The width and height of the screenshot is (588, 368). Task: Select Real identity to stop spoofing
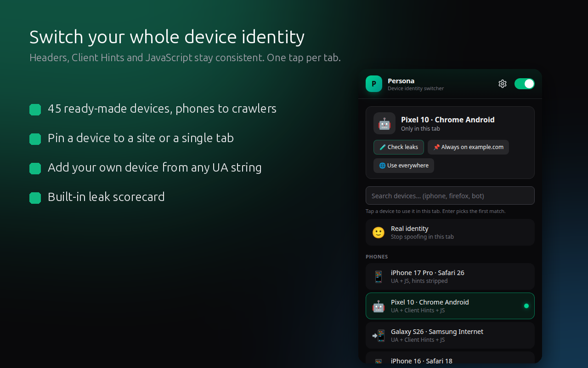click(450, 232)
